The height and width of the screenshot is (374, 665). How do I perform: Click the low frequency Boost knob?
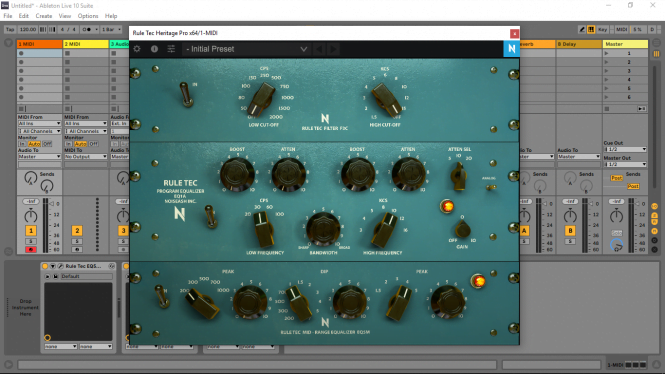click(237, 174)
